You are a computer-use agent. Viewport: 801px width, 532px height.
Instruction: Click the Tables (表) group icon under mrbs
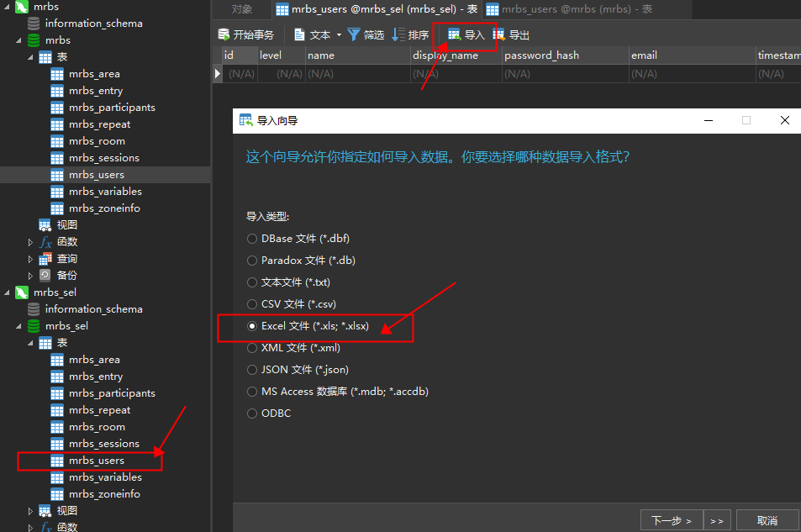click(45, 56)
